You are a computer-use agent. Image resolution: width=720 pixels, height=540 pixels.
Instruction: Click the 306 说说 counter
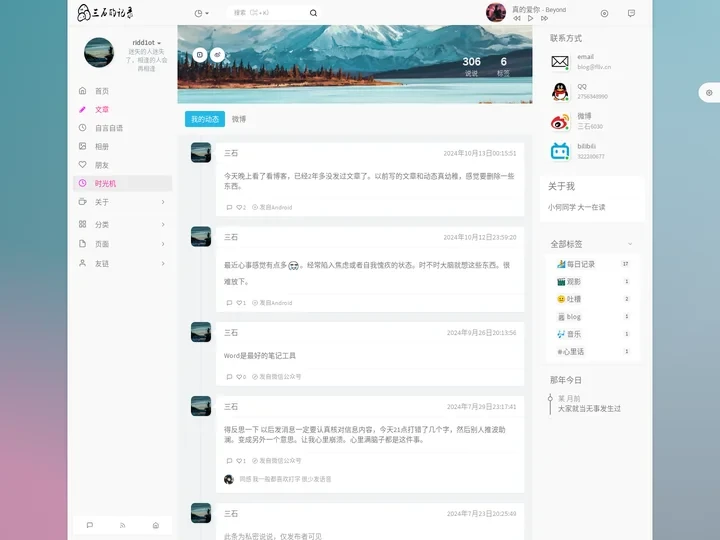click(471, 66)
